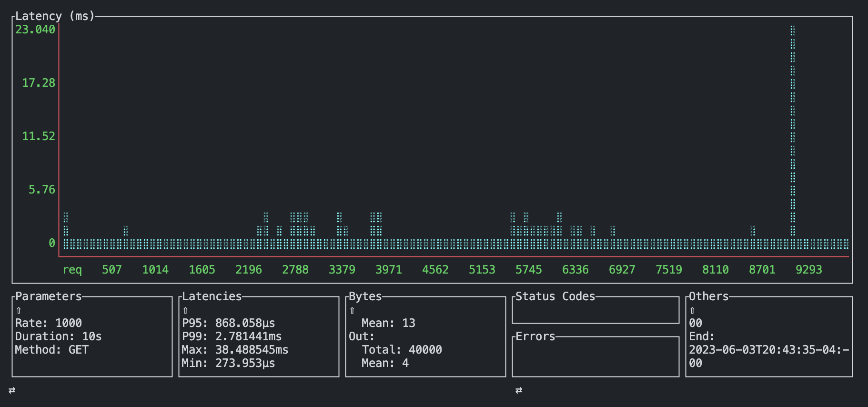Click the swap arrows icon beneath the Parameters panel
This screenshot has width=868, height=407.
pos(12,390)
